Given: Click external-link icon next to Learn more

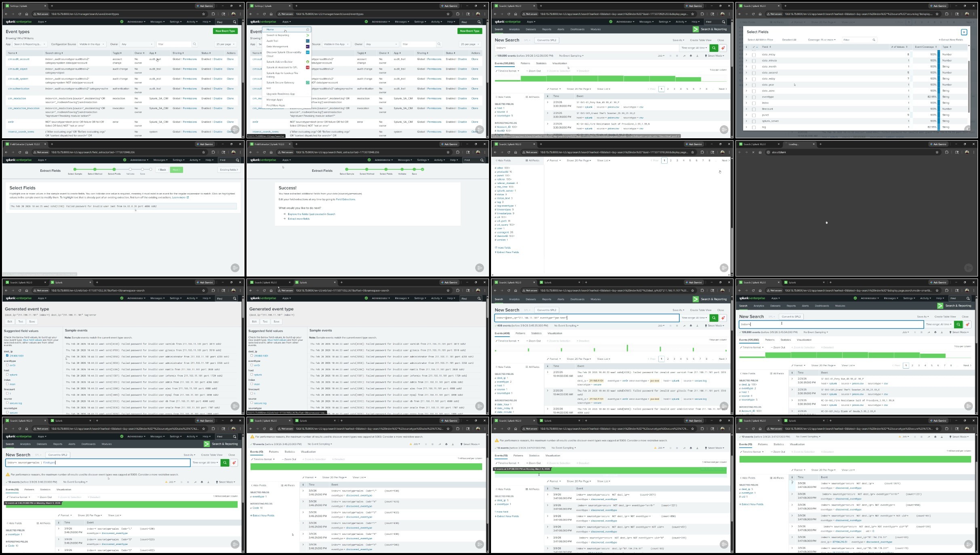Looking at the screenshot, I should (188, 198).
